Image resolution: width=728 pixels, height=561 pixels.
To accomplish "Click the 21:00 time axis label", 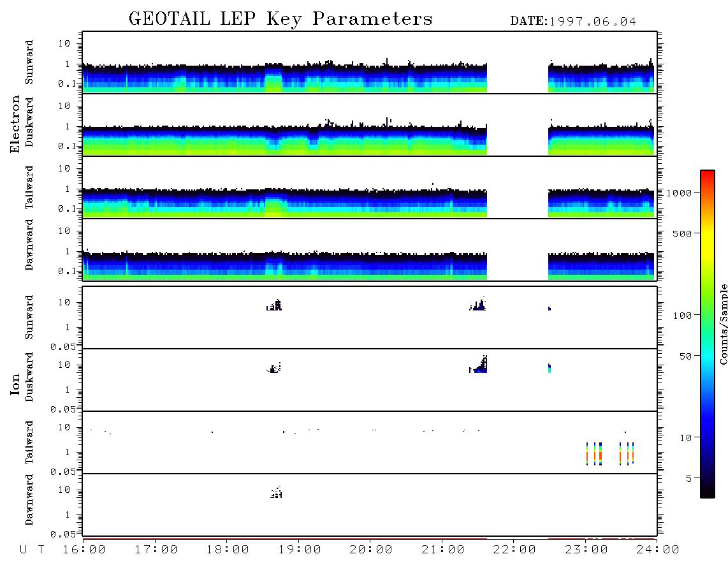I will [x=443, y=550].
